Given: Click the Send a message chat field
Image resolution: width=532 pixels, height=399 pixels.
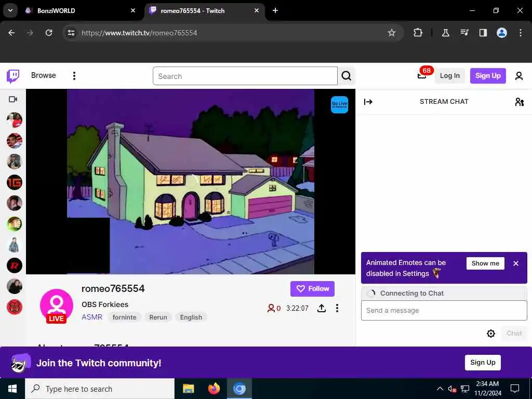Looking at the screenshot, I should (444, 311).
